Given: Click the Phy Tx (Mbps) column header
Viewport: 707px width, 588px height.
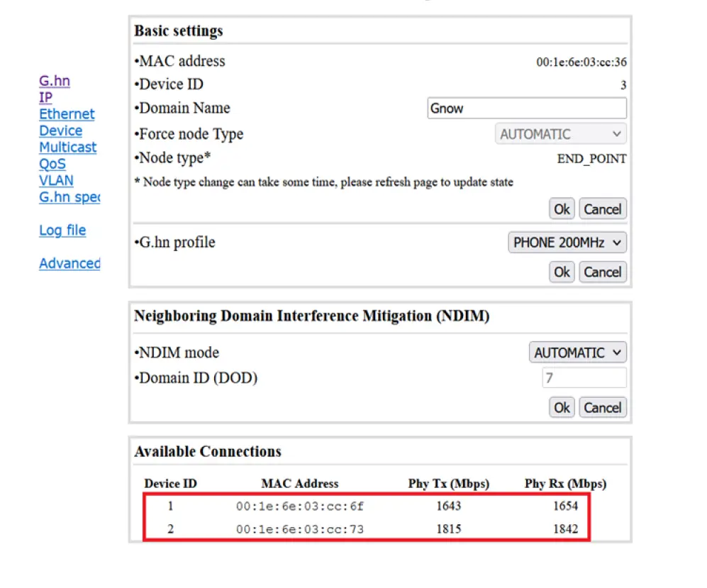Looking at the screenshot, I should click(449, 484).
